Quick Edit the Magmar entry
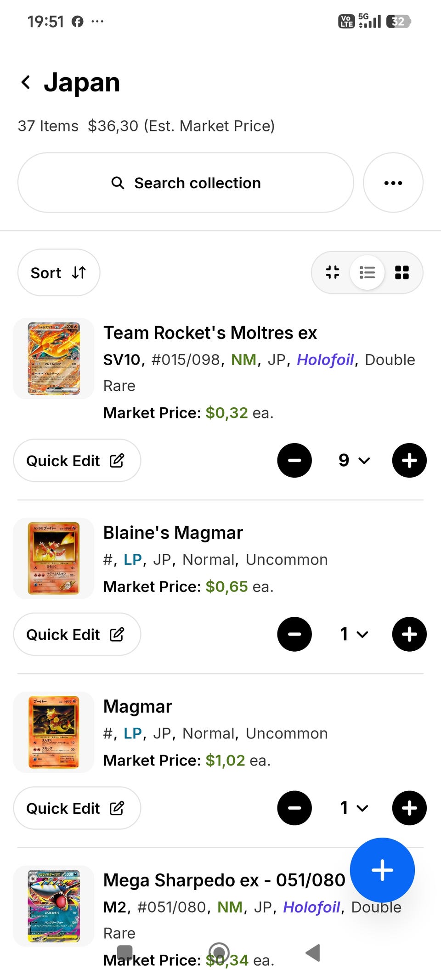The width and height of the screenshot is (441, 980). pos(77,808)
